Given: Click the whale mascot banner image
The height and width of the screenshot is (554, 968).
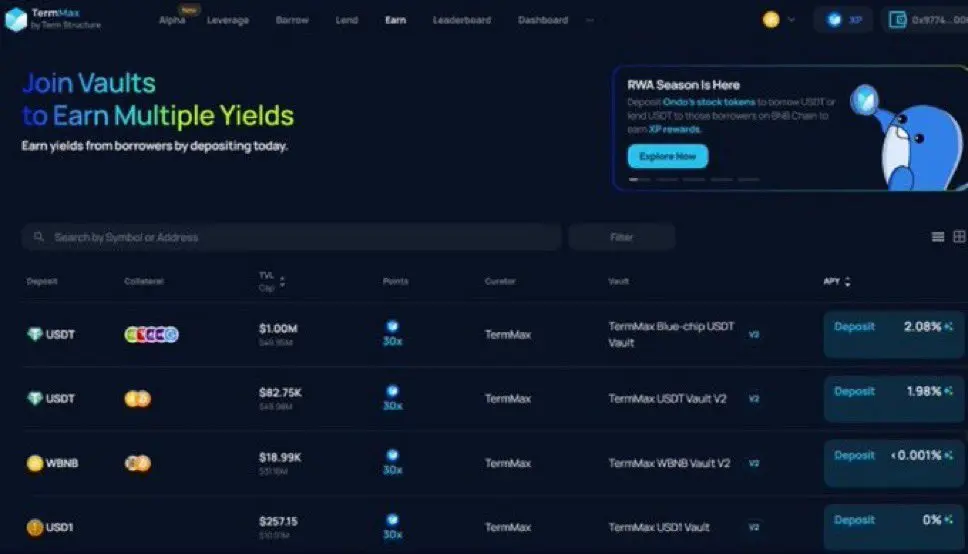Looking at the screenshot, I should tap(908, 139).
